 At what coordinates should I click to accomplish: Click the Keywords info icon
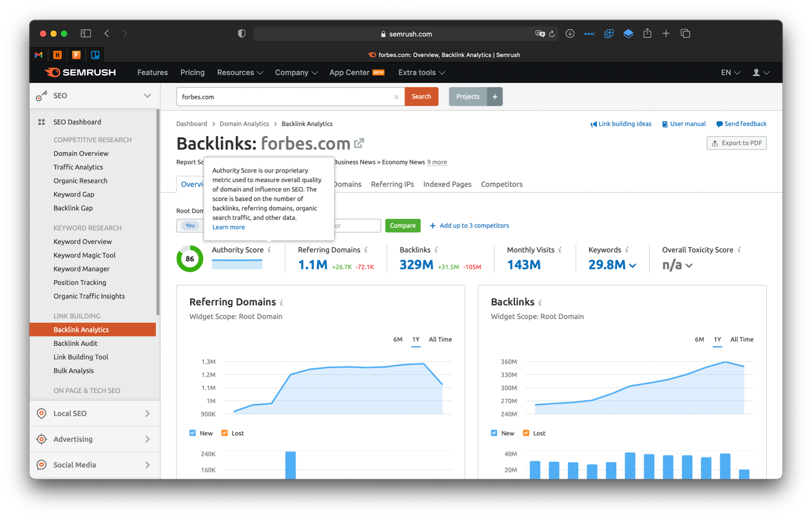pyautogui.click(x=627, y=250)
